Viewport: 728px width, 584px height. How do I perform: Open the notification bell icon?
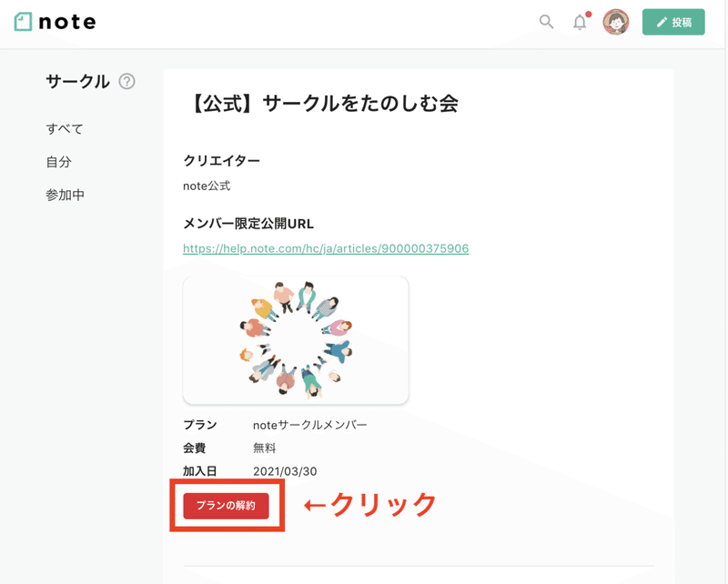(580, 23)
